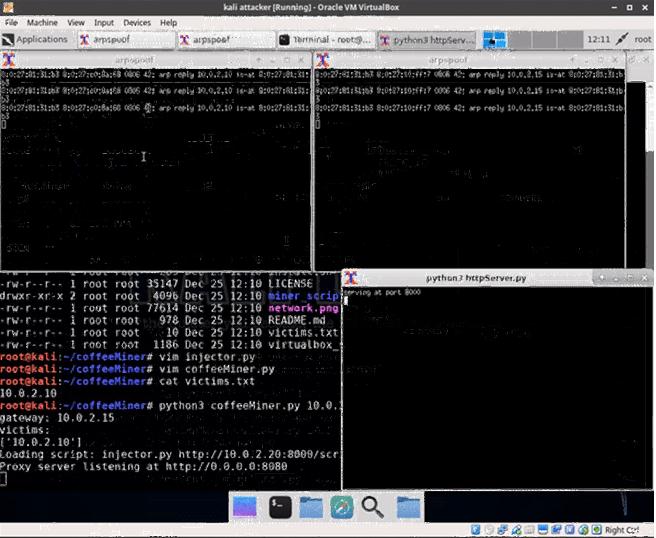Switch to the second workspace

[520, 40]
